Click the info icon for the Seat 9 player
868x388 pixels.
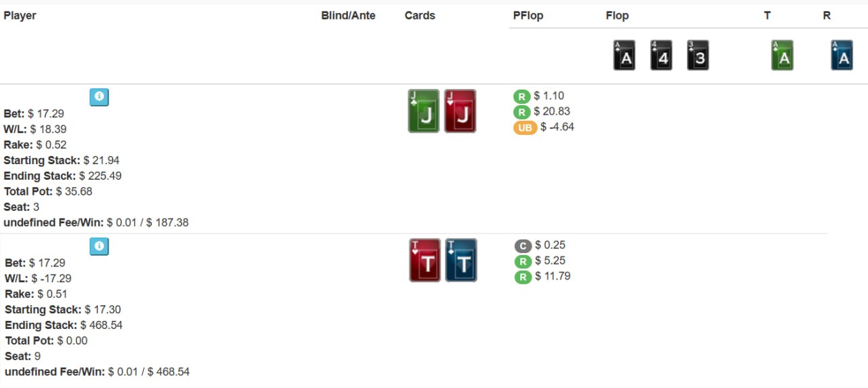coord(99,247)
